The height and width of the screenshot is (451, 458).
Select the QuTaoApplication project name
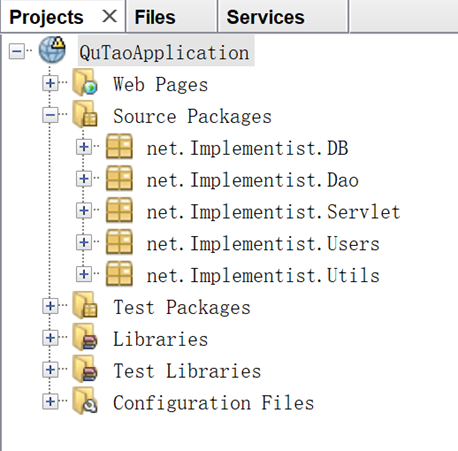[164, 53]
